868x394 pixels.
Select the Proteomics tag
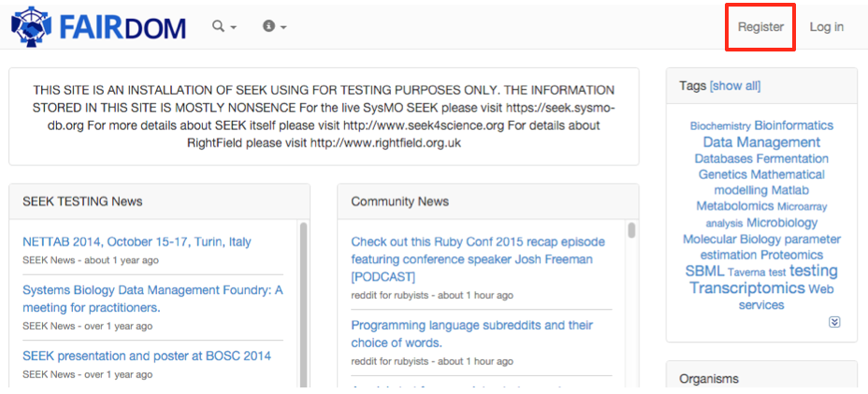tap(791, 255)
